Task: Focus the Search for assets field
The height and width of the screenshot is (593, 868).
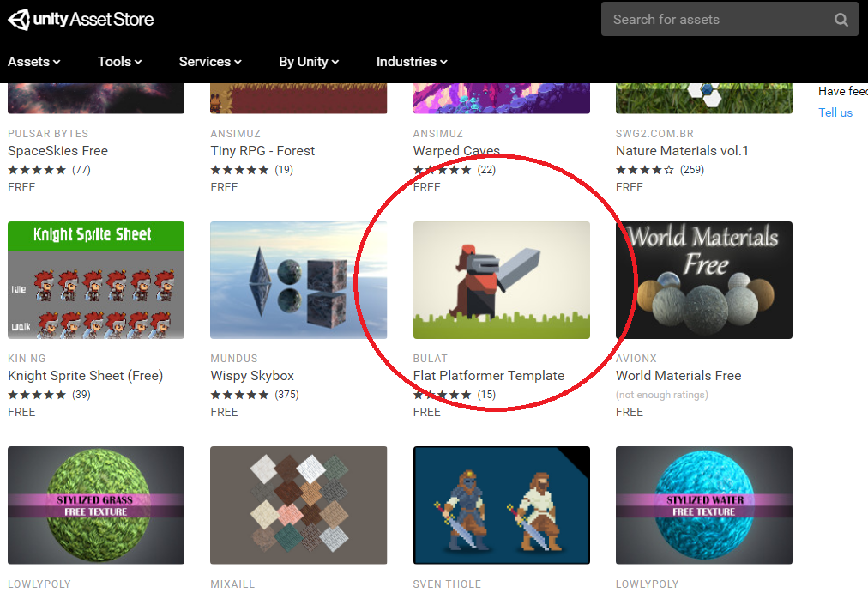Action: [x=730, y=20]
